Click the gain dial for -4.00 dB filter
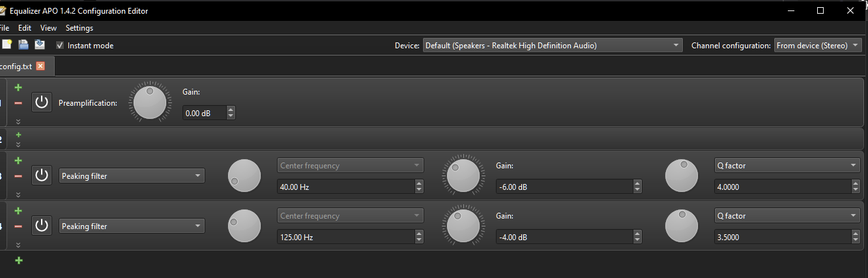The image size is (868, 278). [464, 226]
